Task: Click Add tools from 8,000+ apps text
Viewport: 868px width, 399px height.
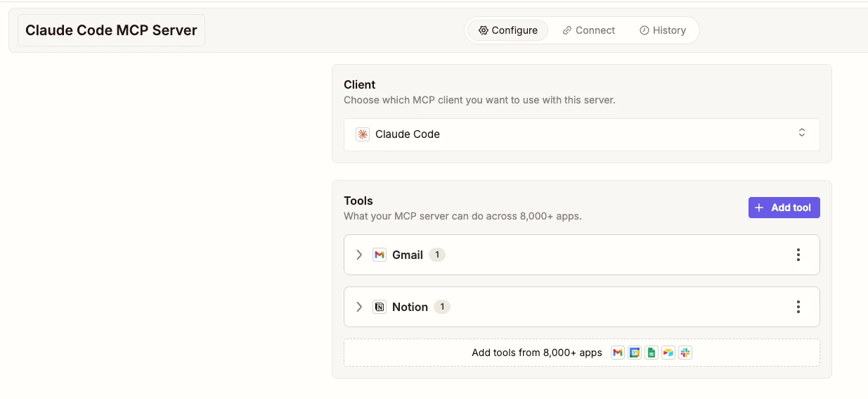Action: 537,353
